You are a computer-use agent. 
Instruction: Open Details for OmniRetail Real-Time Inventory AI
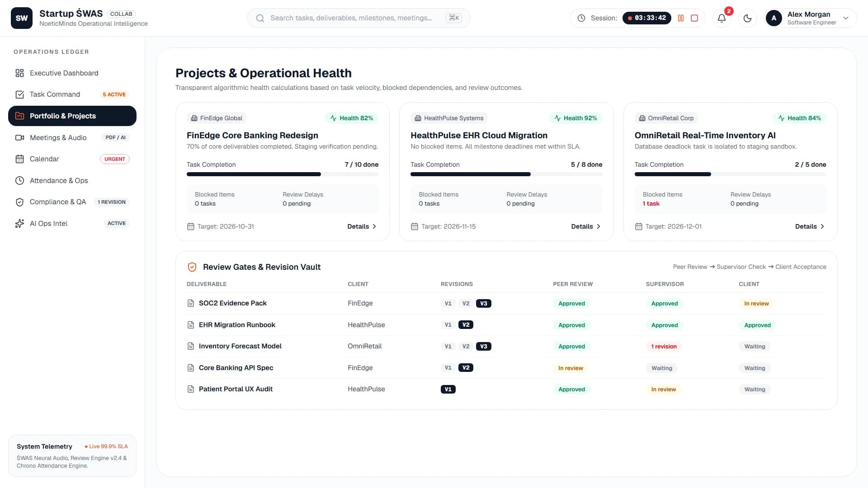tap(810, 226)
